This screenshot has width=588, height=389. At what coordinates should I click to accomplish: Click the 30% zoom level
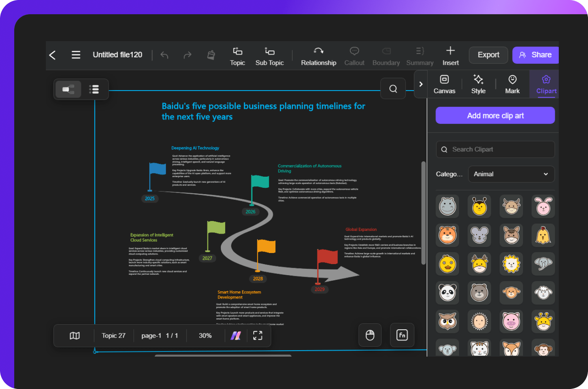tap(205, 336)
